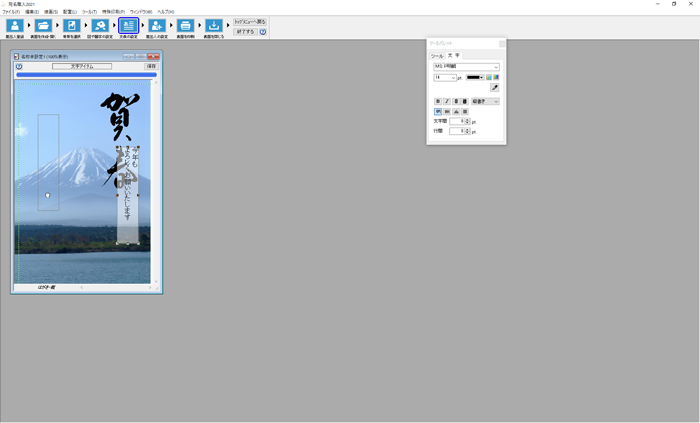This screenshot has width=700, height=423.
Task: Toggle italic text formatting in palette
Action: [x=446, y=101]
